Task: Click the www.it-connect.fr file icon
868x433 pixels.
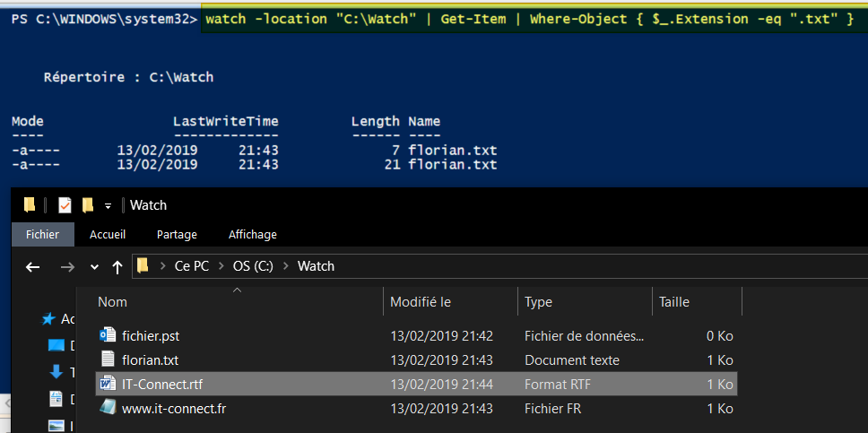Action: click(x=108, y=408)
